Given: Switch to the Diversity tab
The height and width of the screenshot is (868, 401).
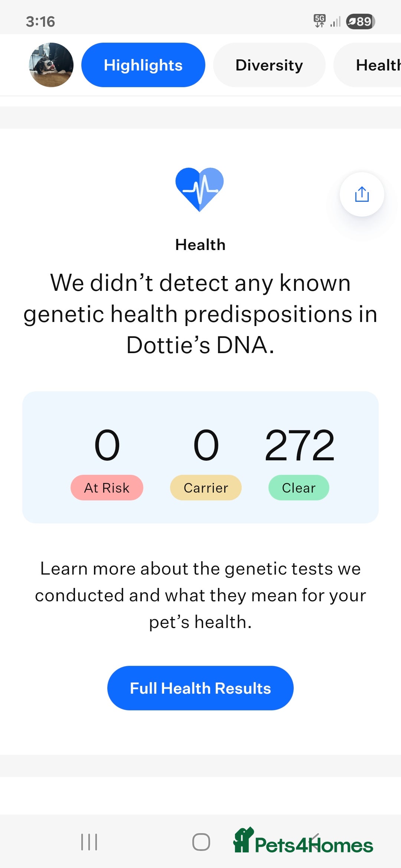Looking at the screenshot, I should [269, 65].
